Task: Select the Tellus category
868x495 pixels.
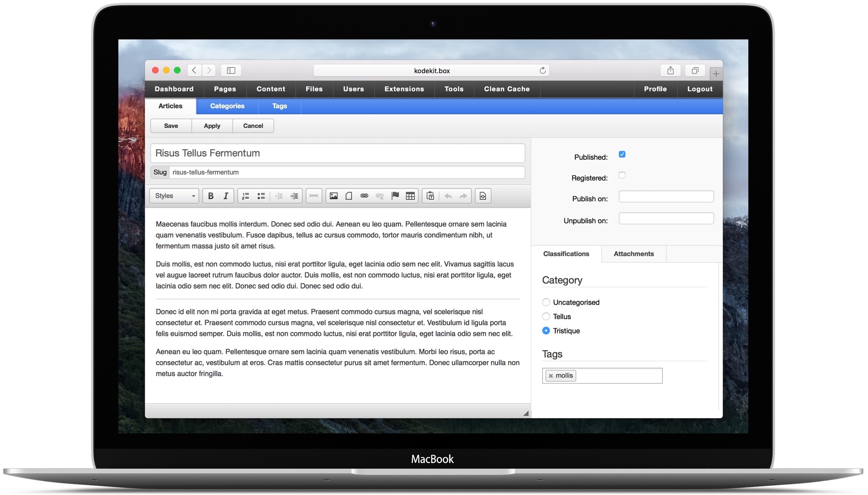Action: [546, 317]
